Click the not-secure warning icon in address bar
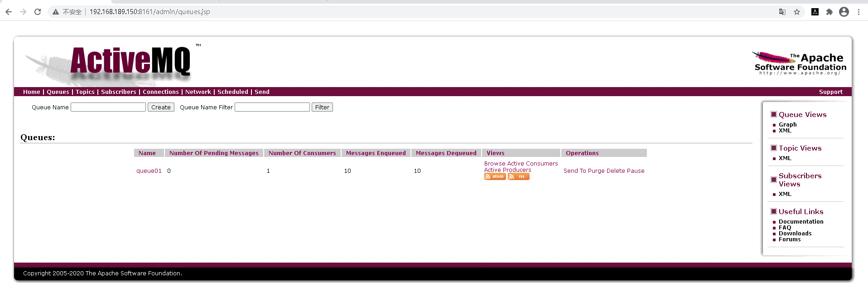The image size is (868, 283). (x=56, y=12)
